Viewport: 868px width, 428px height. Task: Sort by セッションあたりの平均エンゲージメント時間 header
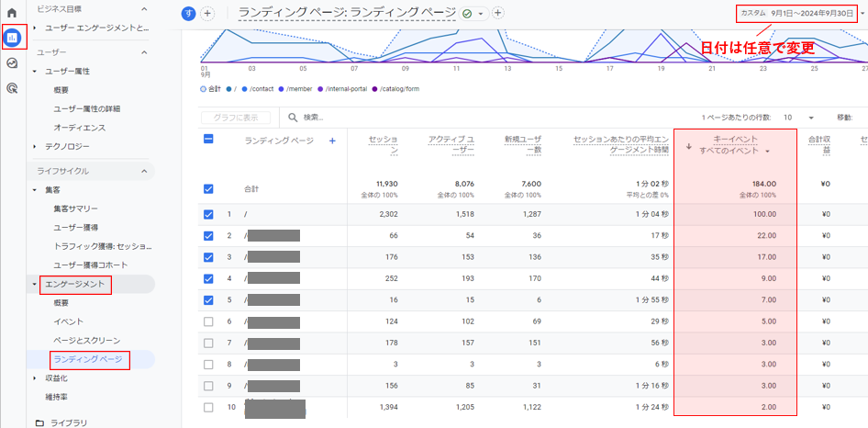click(x=620, y=144)
